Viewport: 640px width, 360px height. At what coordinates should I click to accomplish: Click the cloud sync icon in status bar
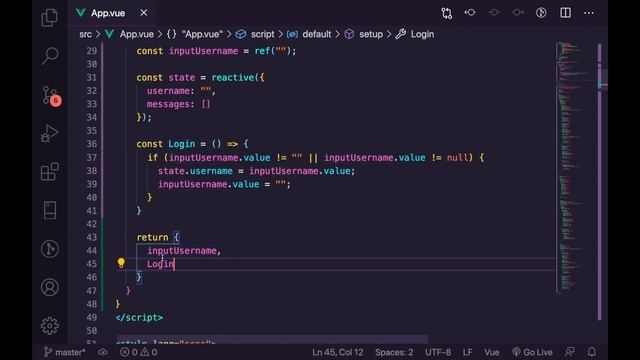pyautogui.click(x=102, y=352)
